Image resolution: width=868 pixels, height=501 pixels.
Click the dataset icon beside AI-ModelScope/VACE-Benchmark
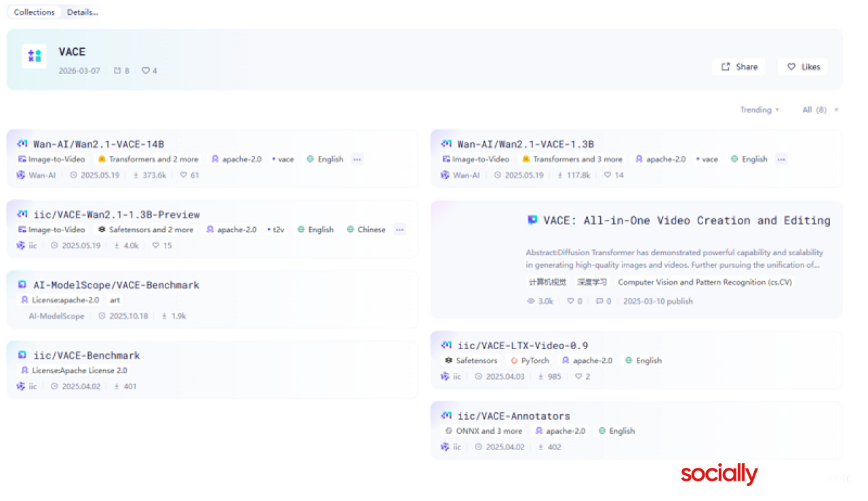pyautogui.click(x=22, y=285)
